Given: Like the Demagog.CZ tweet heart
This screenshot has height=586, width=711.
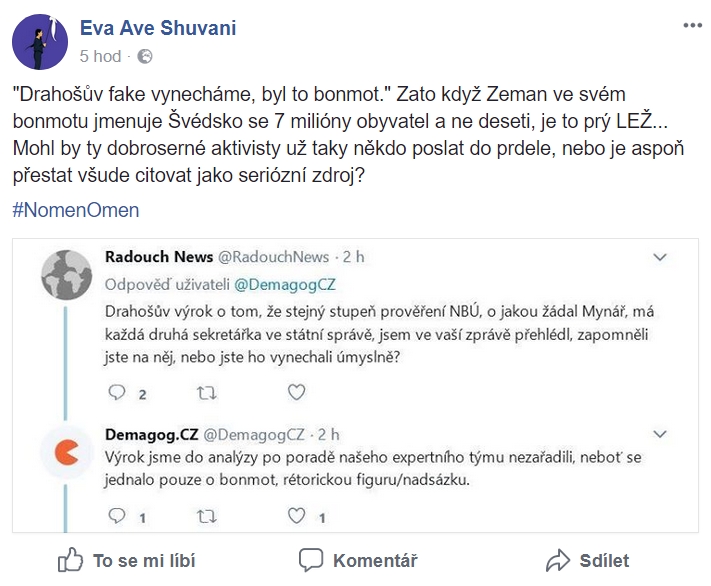Looking at the screenshot, I should coord(297,515).
